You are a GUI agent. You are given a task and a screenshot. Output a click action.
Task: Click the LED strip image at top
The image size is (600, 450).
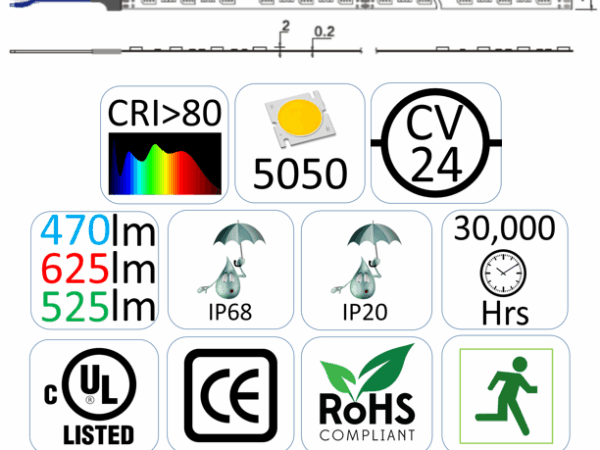(x=300, y=5)
